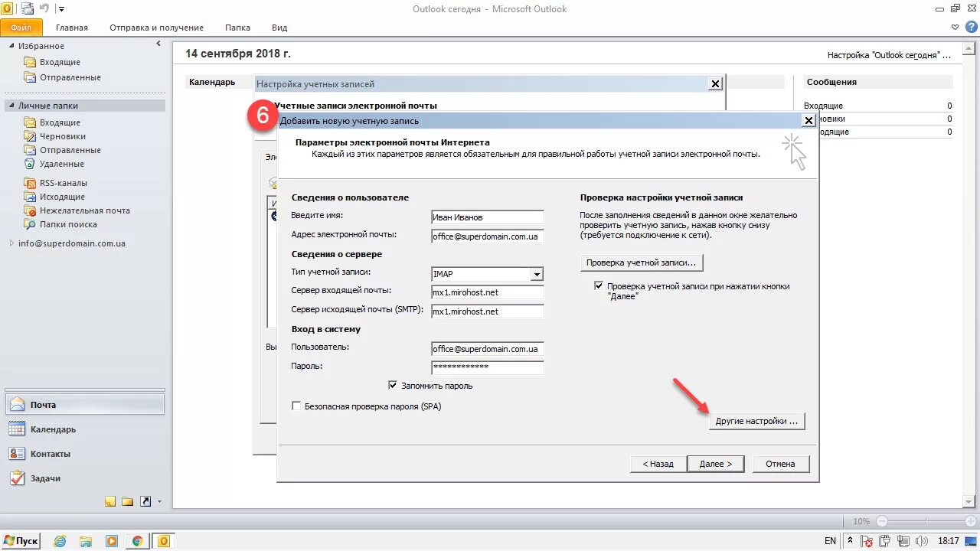Click the Send/Receive quick access icon
The height and width of the screenshot is (551, 980).
coord(28,9)
